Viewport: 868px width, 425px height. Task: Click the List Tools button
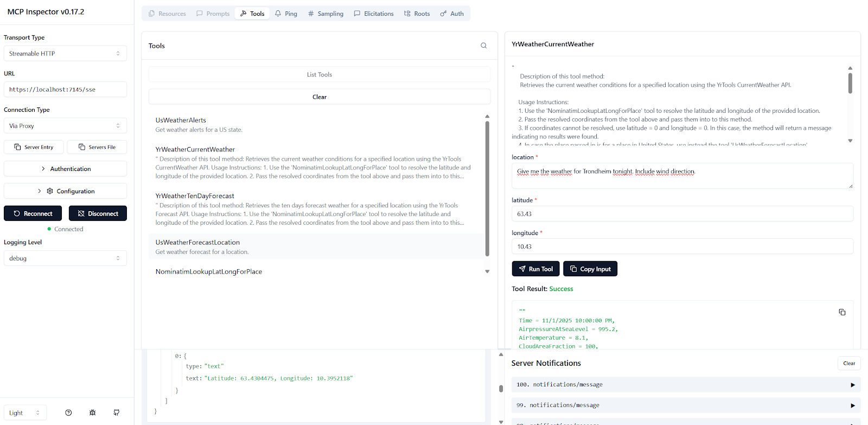(x=320, y=74)
